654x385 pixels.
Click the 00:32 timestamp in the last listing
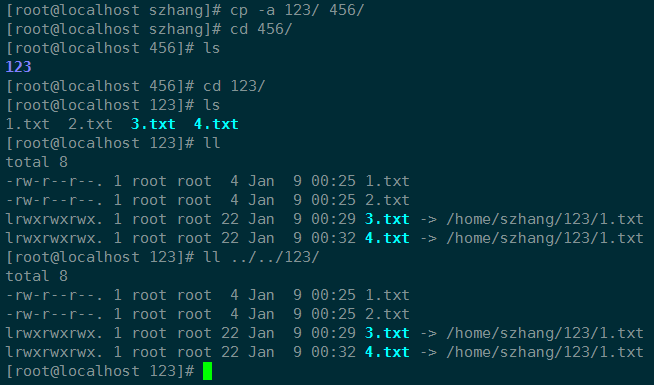tap(333, 352)
